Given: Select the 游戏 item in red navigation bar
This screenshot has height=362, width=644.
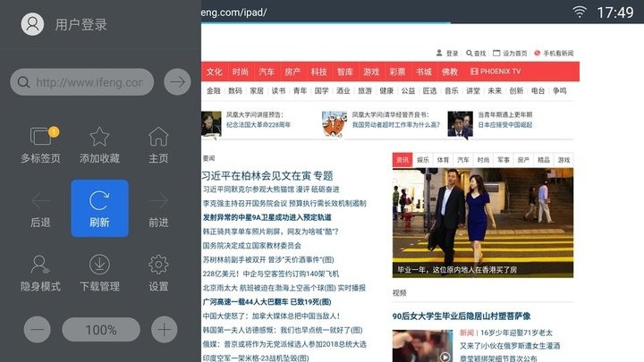Looking at the screenshot, I should [371, 72].
